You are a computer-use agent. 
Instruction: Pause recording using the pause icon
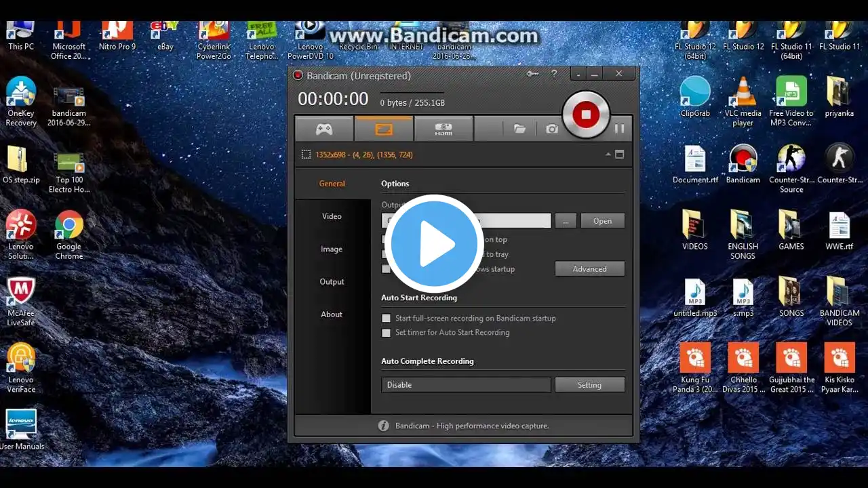[619, 128]
